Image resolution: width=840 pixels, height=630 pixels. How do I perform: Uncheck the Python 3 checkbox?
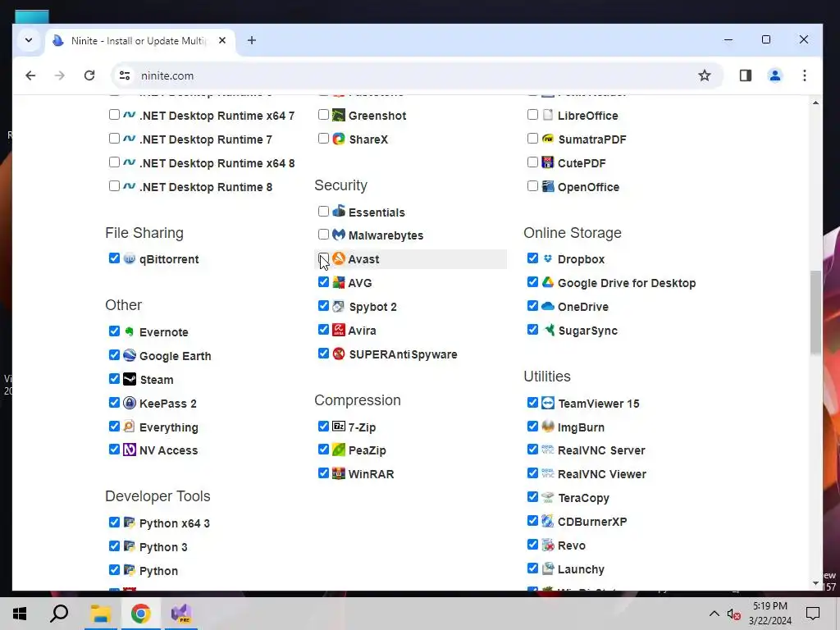[114, 546]
